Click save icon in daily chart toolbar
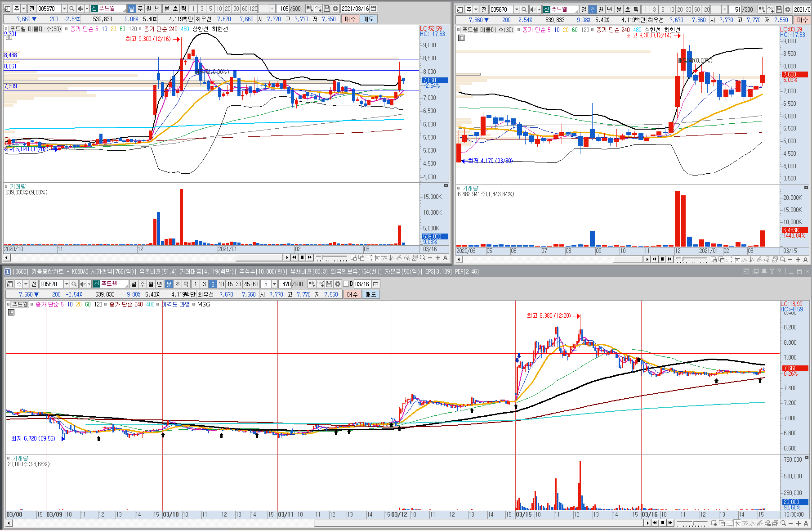 click(327, 9)
